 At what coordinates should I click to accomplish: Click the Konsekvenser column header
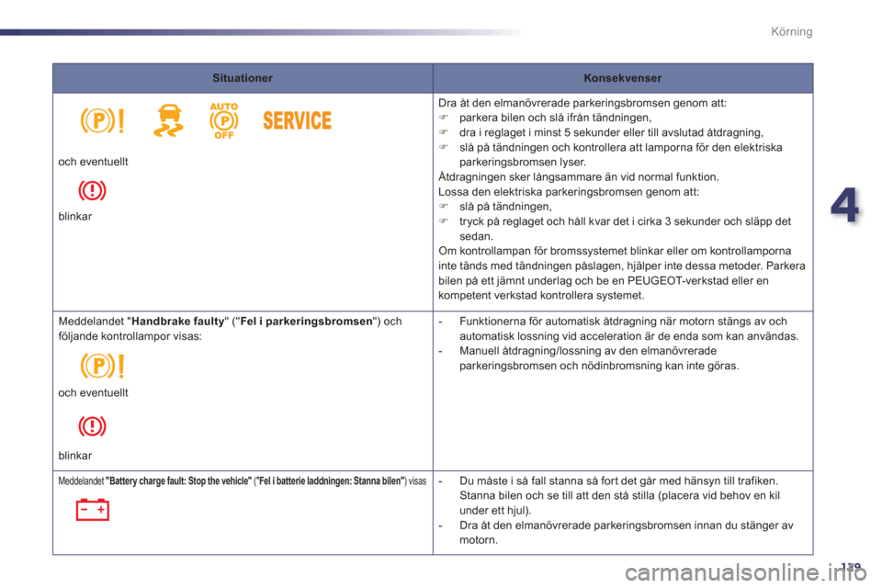pos(623,78)
